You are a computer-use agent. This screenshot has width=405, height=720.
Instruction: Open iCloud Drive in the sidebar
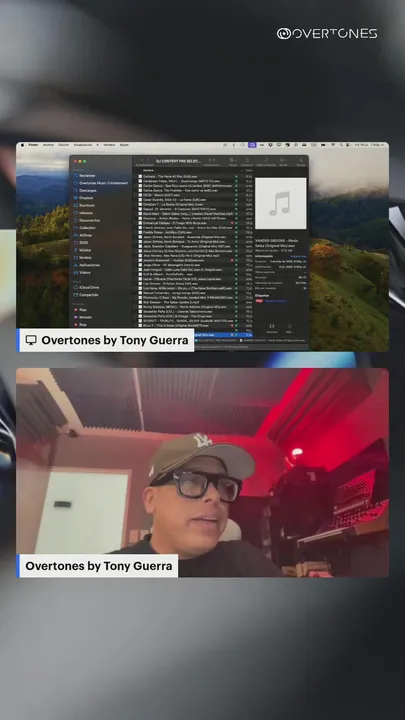tap(88, 287)
